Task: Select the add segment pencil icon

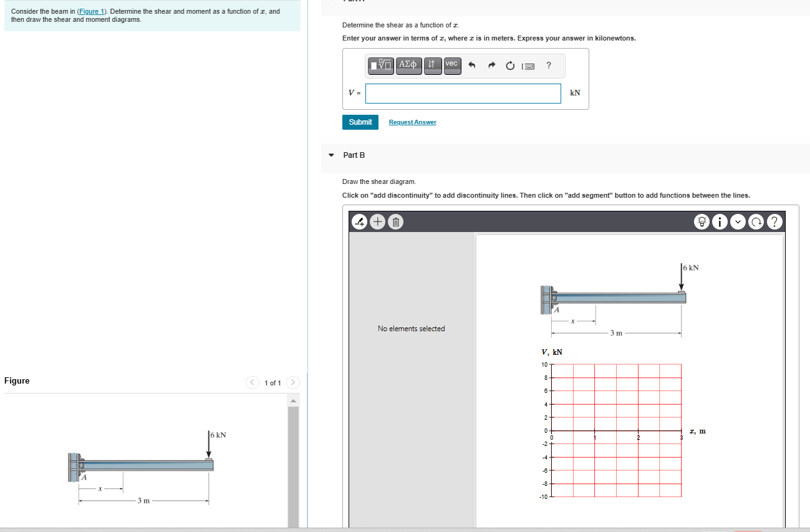Action: click(x=359, y=221)
